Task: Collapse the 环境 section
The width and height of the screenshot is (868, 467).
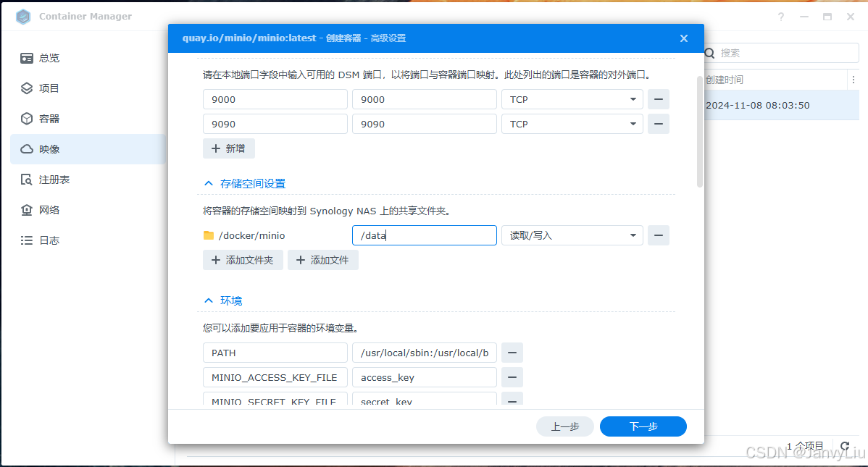Action: coord(209,300)
